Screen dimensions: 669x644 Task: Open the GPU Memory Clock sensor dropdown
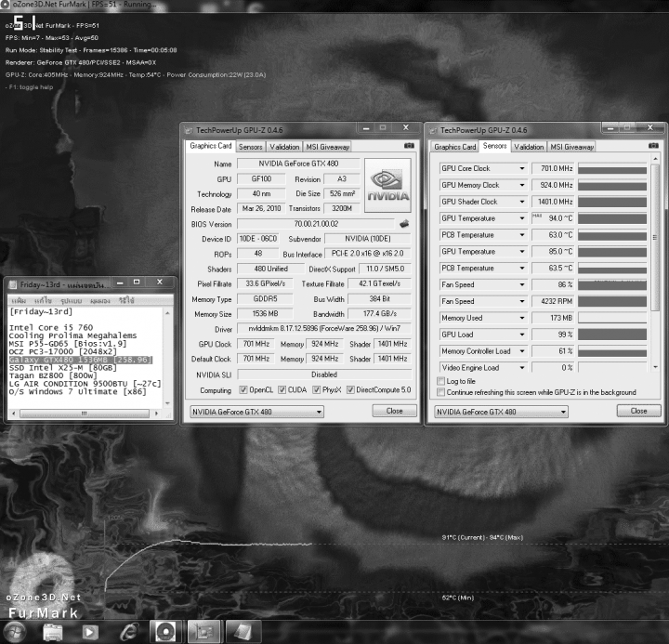[522, 185]
